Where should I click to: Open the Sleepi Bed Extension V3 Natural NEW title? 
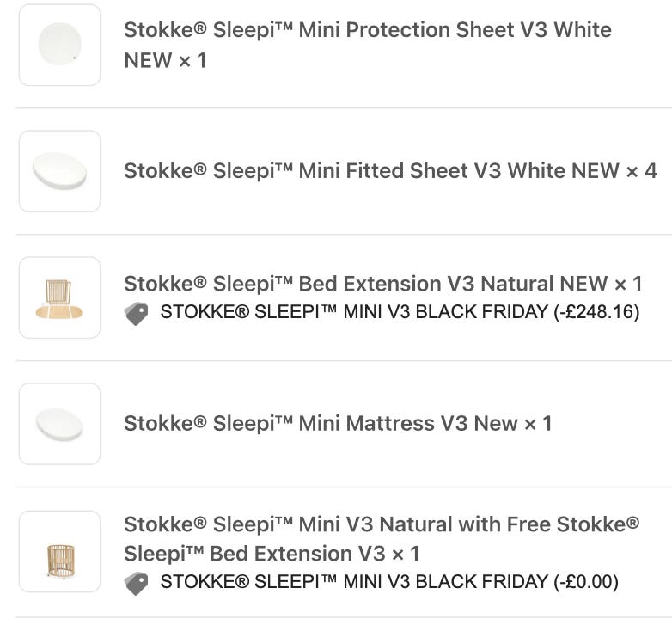coord(365,284)
